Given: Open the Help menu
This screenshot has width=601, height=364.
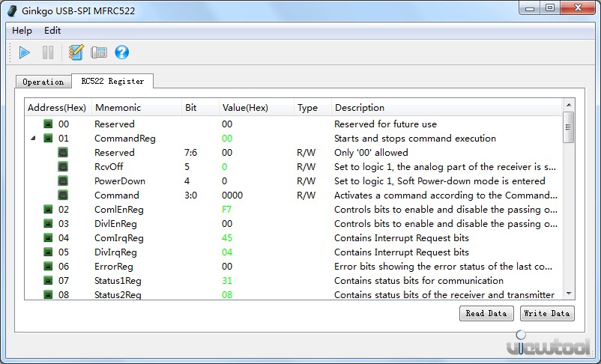Looking at the screenshot, I should [22, 31].
